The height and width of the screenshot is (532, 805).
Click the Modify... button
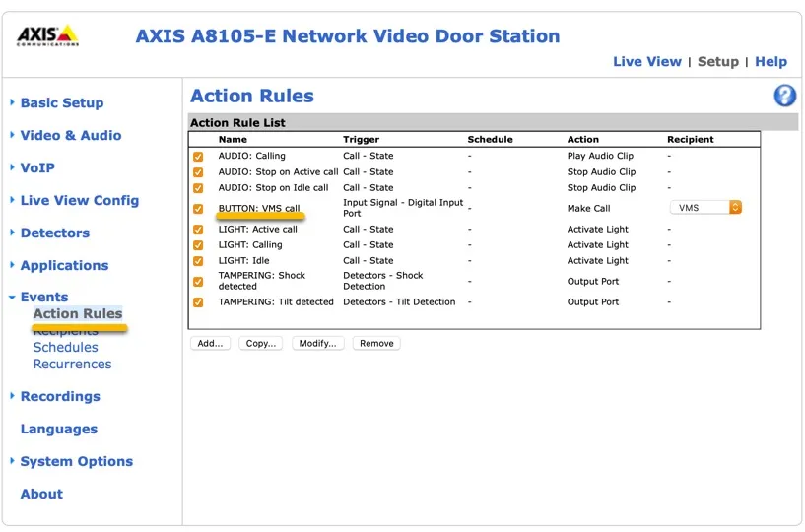318,344
